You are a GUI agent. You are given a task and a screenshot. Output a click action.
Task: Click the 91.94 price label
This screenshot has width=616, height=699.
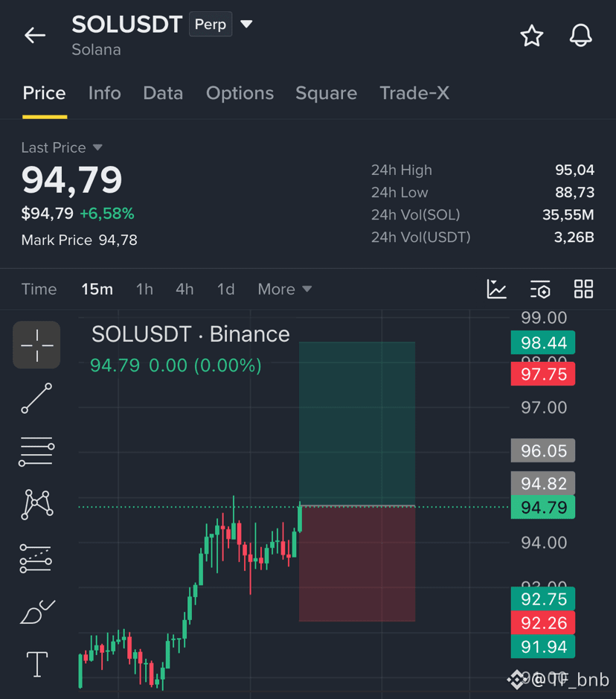click(543, 647)
